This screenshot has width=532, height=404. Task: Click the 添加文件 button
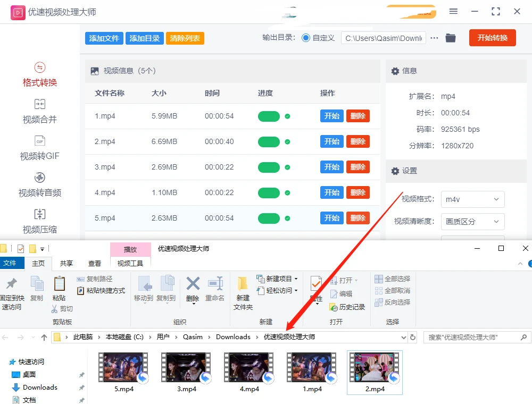[x=104, y=38]
